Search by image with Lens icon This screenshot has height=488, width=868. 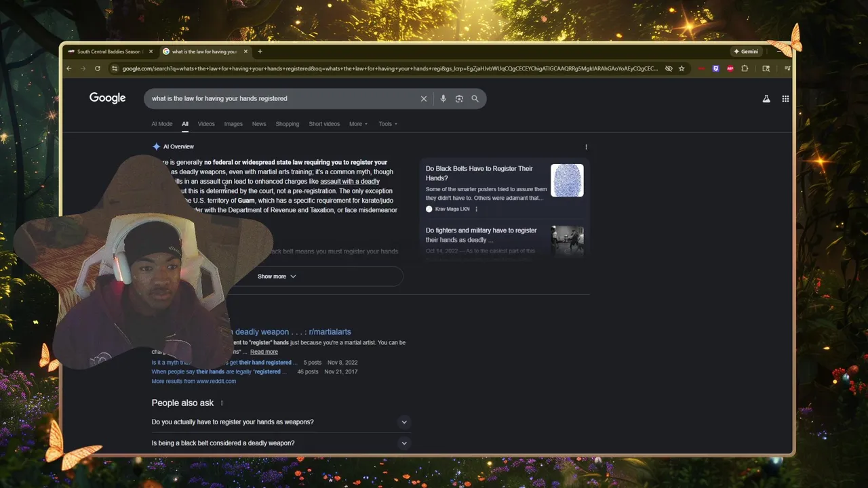[x=459, y=99]
